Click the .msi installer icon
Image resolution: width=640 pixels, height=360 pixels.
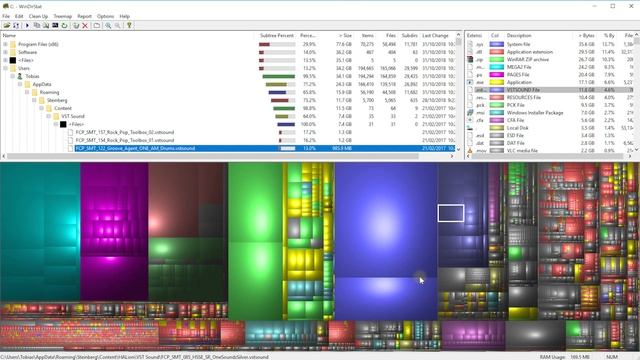[470, 113]
